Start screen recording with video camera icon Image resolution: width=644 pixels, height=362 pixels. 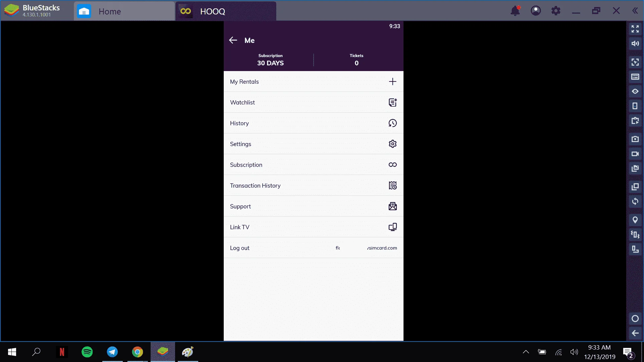click(635, 154)
